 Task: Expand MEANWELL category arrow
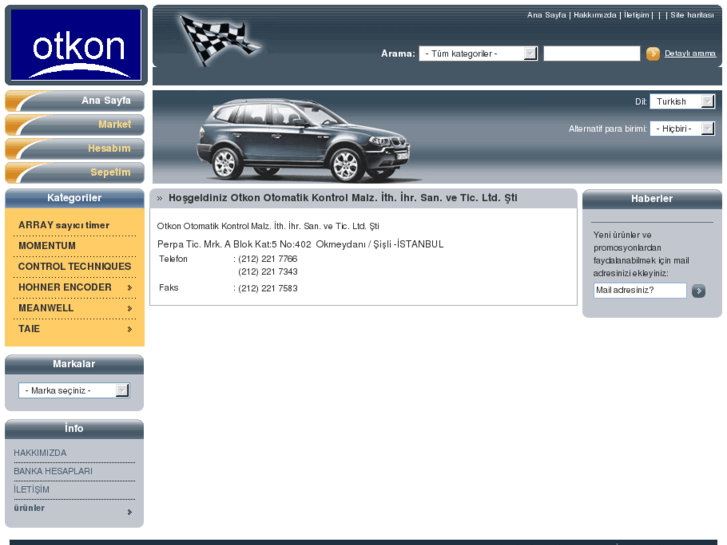[x=130, y=308]
